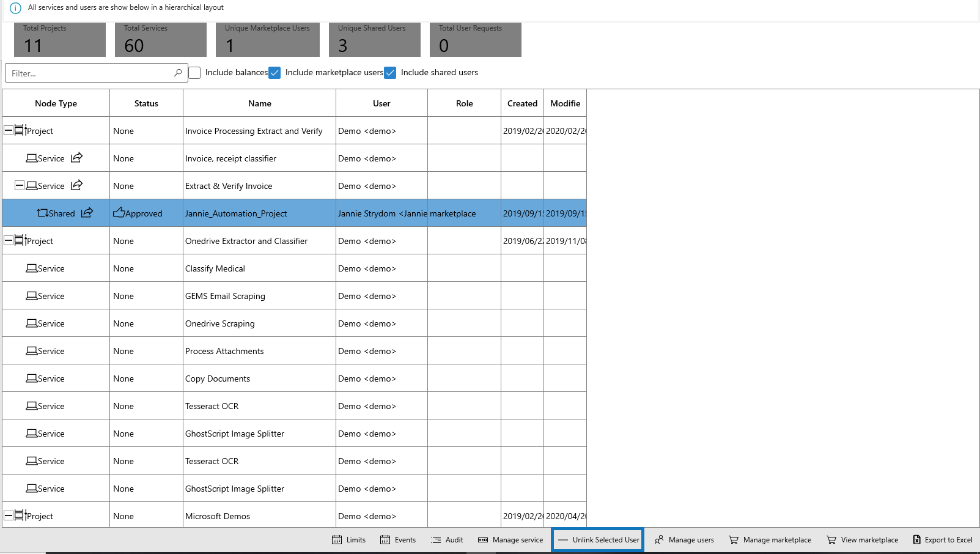Select the Process Attachments name cell
Screen dimensions: 980x554
(260, 350)
